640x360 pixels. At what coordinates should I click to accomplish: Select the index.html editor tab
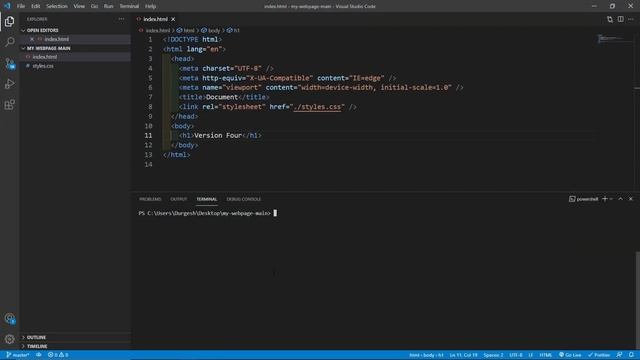(x=156, y=19)
